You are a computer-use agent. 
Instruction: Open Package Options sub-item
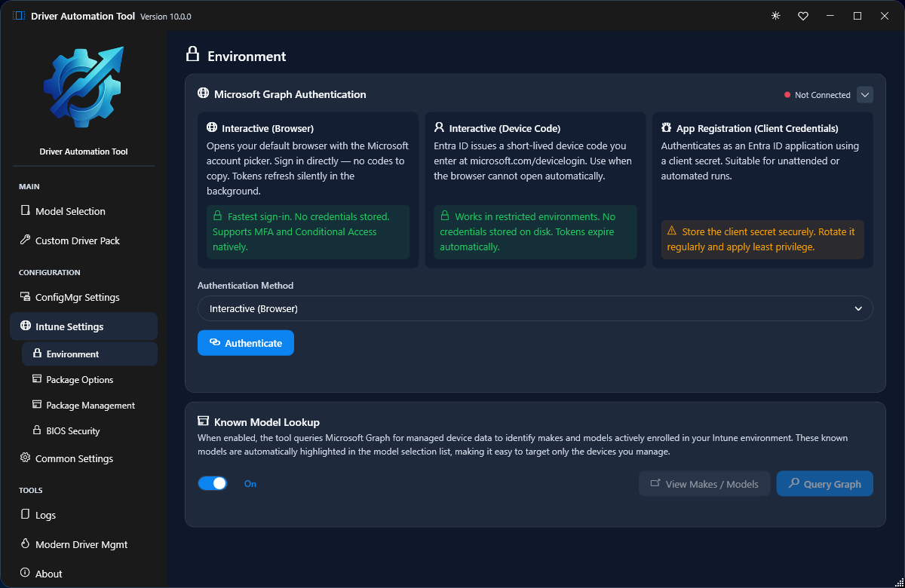90,379
